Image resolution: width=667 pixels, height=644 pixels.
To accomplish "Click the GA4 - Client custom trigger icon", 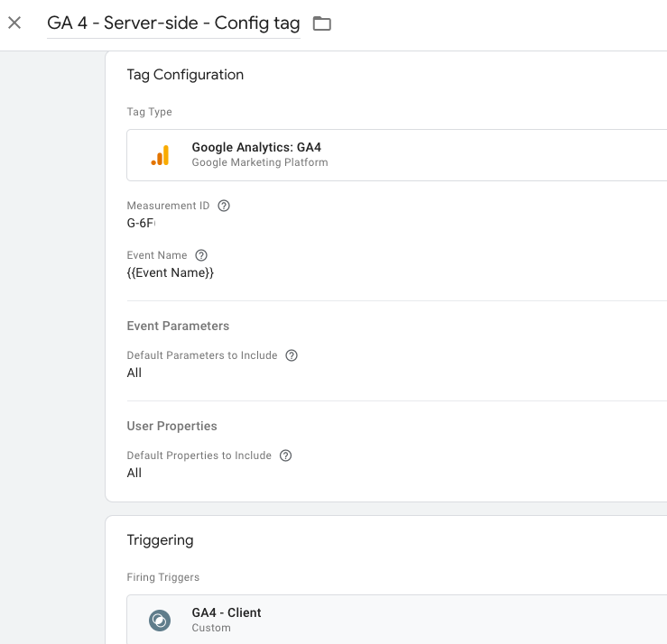I will [x=160, y=621].
